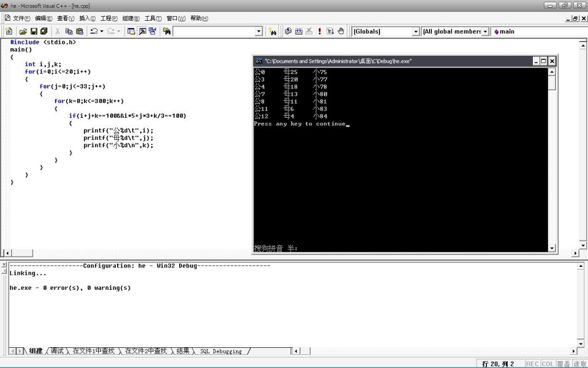
Task: Click the Find in Files icon
Action: pos(167,32)
